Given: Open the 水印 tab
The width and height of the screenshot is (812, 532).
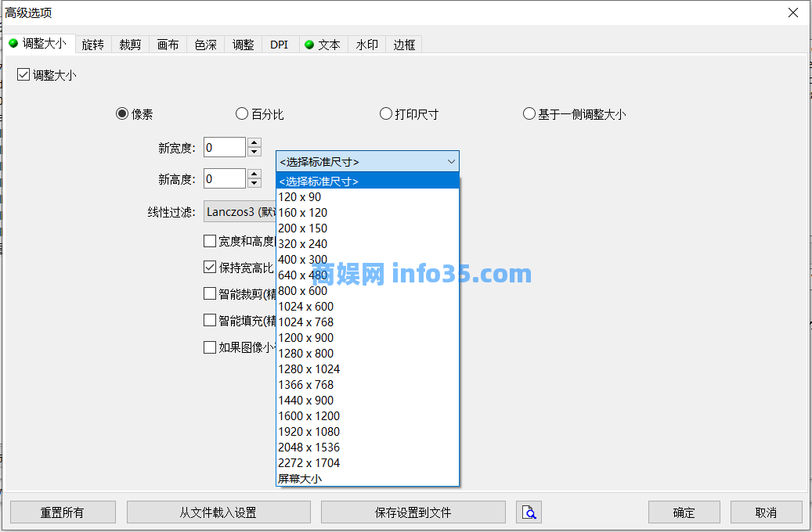Looking at the screenshot, I should click(x=366, y=45).
